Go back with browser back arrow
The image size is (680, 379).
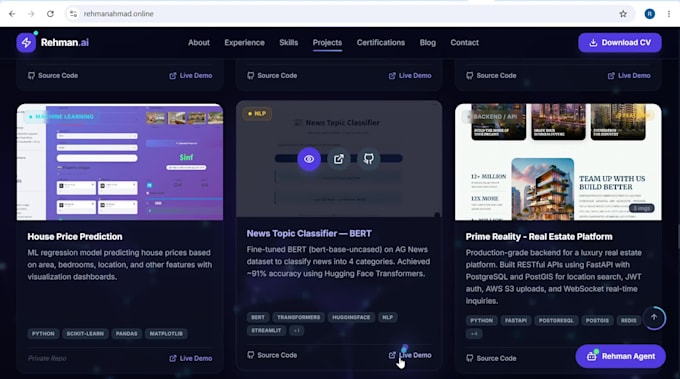click(12, 14)
